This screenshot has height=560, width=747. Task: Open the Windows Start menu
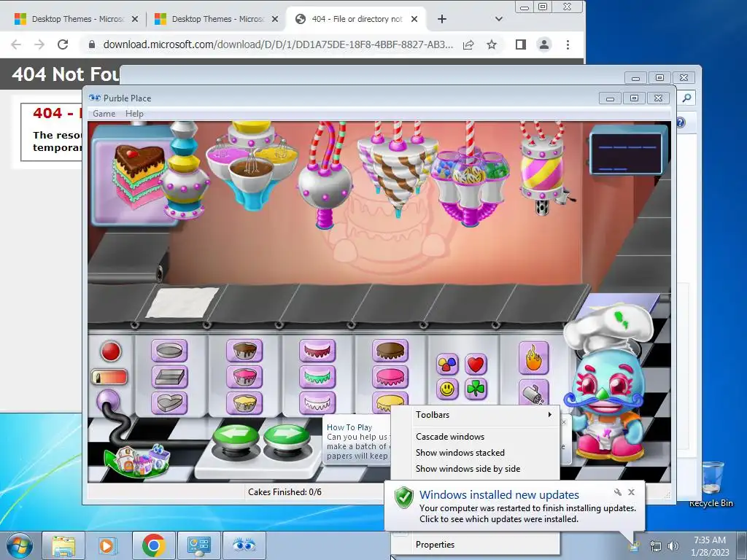point(20,545)
